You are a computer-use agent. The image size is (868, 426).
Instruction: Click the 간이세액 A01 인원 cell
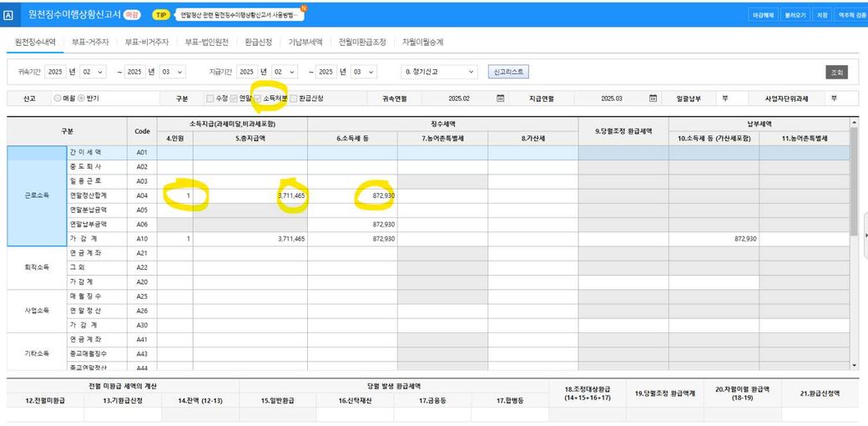[175, 152]
